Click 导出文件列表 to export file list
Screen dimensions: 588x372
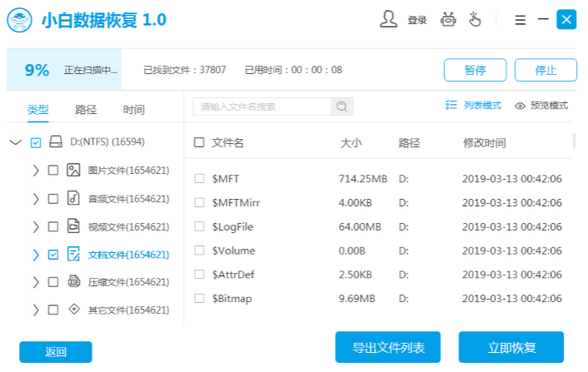tap(388, 347)
